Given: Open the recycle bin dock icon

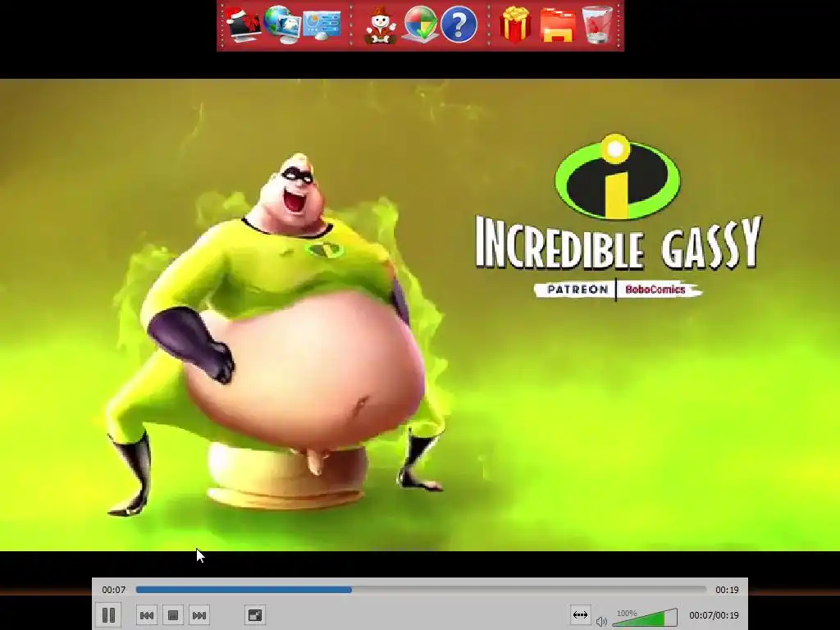Looking at the screenshot, I should pos(597,25).
